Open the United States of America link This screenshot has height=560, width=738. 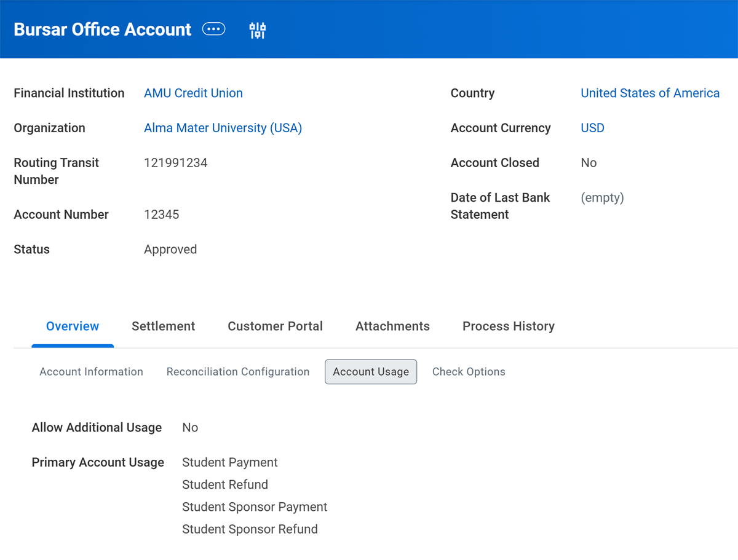click(650, 93)
